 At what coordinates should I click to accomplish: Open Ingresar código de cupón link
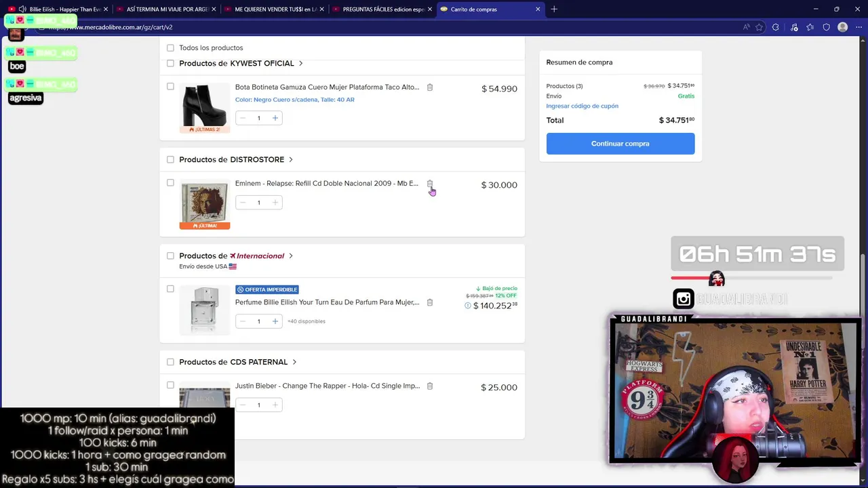coord(582,106)
